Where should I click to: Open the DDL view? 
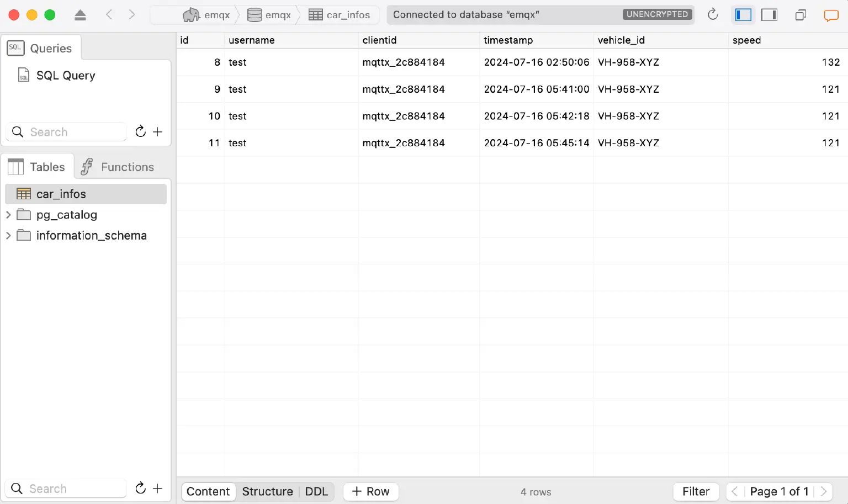click(316, 491)
